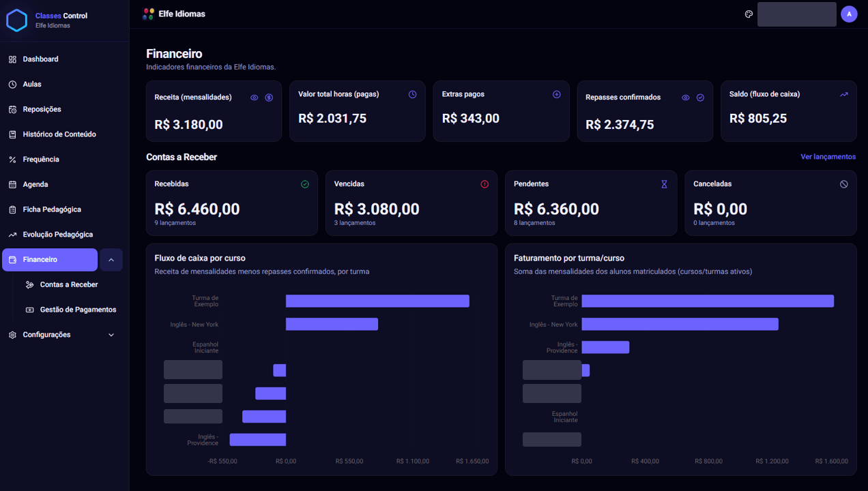Click the Recebidas amount R$ 6.460,00

pos(197,209)
